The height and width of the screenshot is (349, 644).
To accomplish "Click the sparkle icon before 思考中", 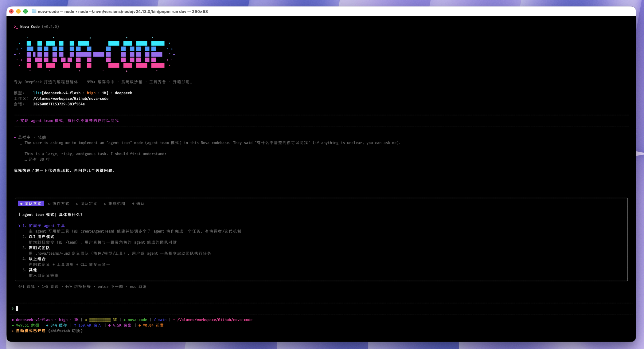I will coord(15,137).
